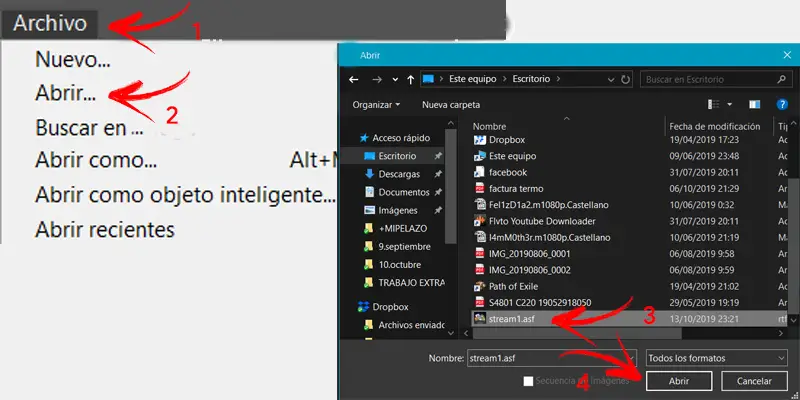Refresh the folder with reload icon
Viewport: 800px width, 400px height.
tap(626, 80)
